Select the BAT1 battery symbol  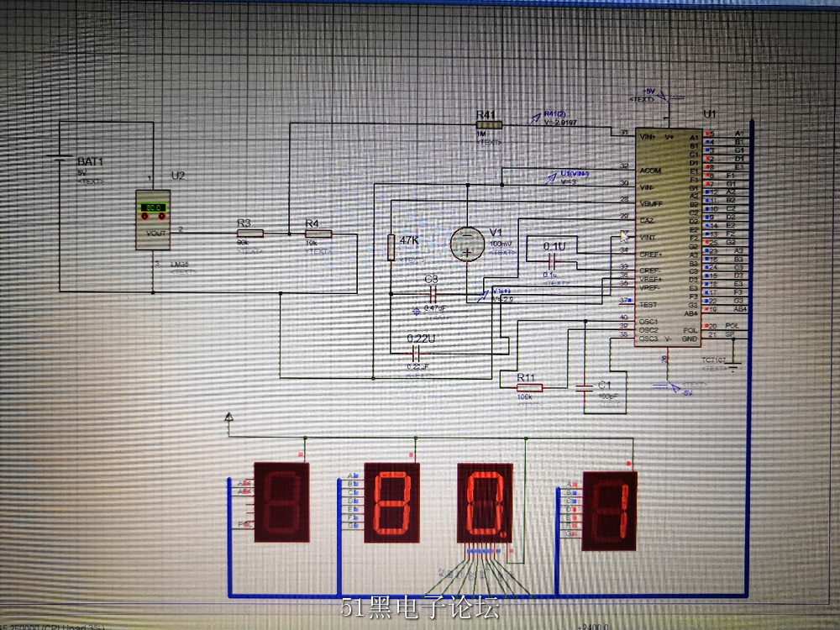click(60, 158)
